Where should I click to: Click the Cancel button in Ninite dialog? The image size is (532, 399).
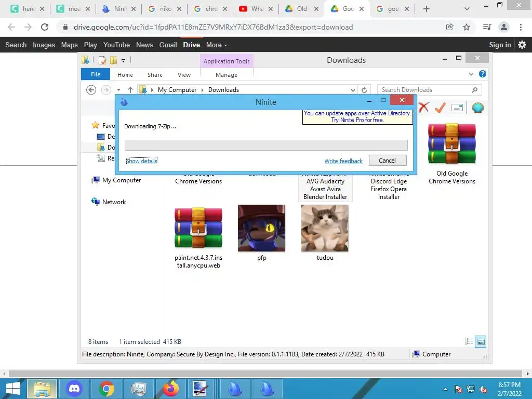(388, 161)
